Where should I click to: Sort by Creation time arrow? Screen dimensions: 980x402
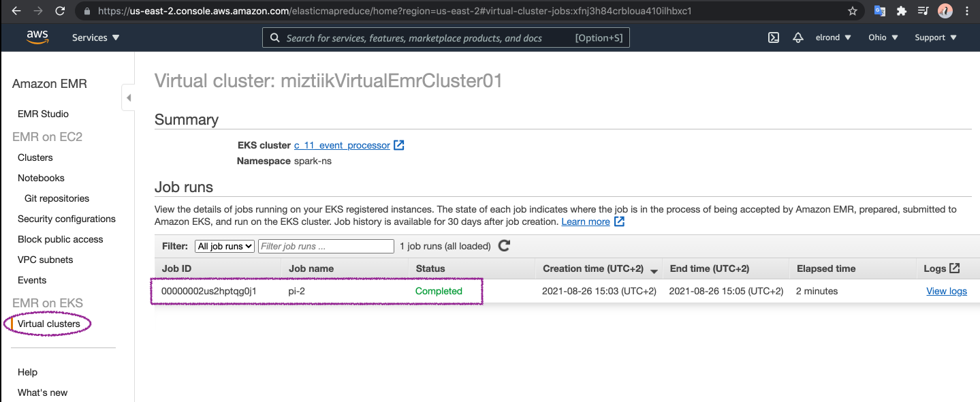point(654,271)
